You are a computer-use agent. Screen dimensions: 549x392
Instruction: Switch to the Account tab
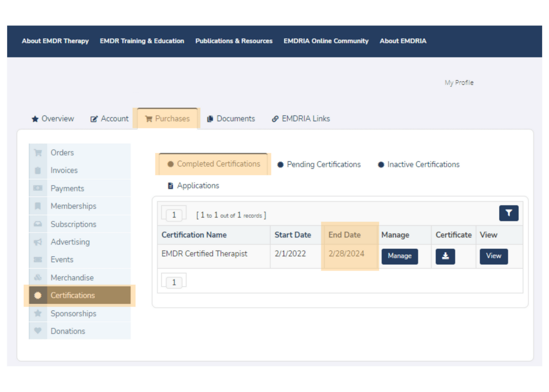pyautogui.click(x=109, y=119)
